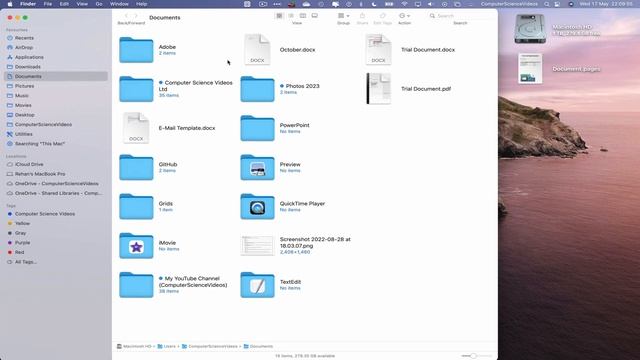Viewport: 640px width, 360px height.
Task: Click Macintosh HD in path bar
Action: (x=134, y=347)
